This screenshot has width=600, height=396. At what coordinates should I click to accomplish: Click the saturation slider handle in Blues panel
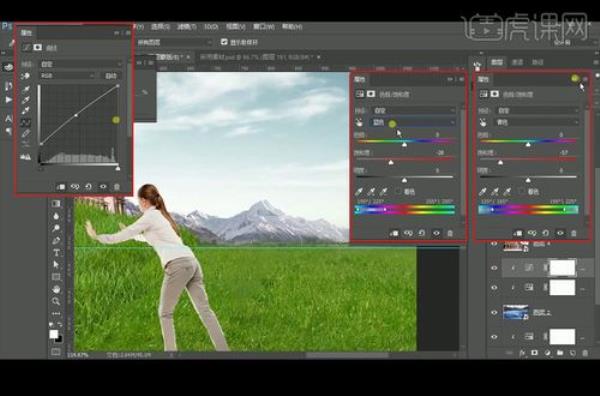[391, 163]
